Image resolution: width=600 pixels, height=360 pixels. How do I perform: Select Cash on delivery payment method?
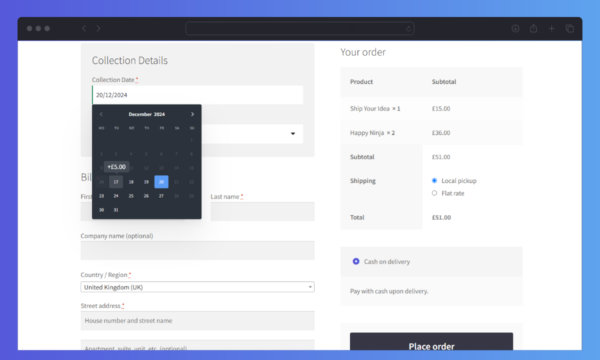[x=356, y=261]
